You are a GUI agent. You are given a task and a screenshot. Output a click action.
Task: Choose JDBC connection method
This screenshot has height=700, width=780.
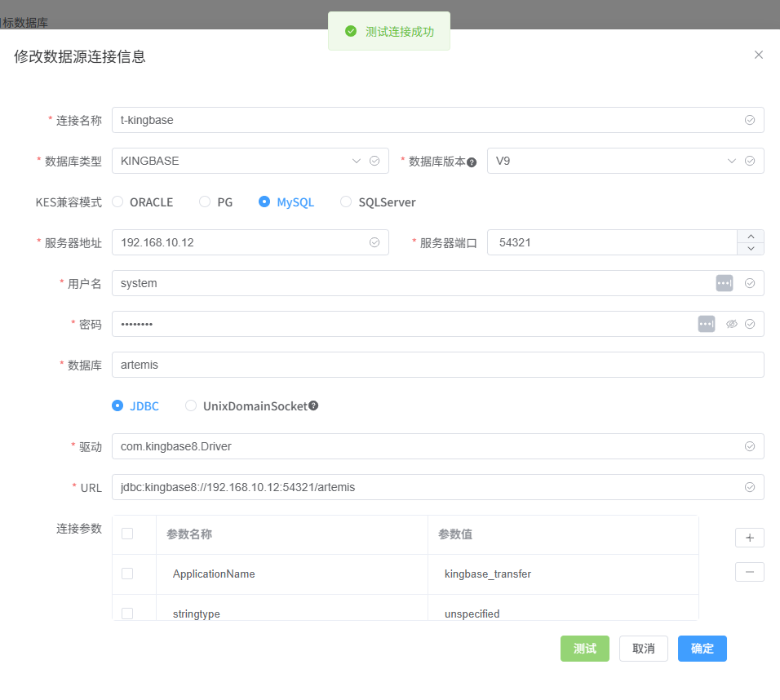[135, 406]
